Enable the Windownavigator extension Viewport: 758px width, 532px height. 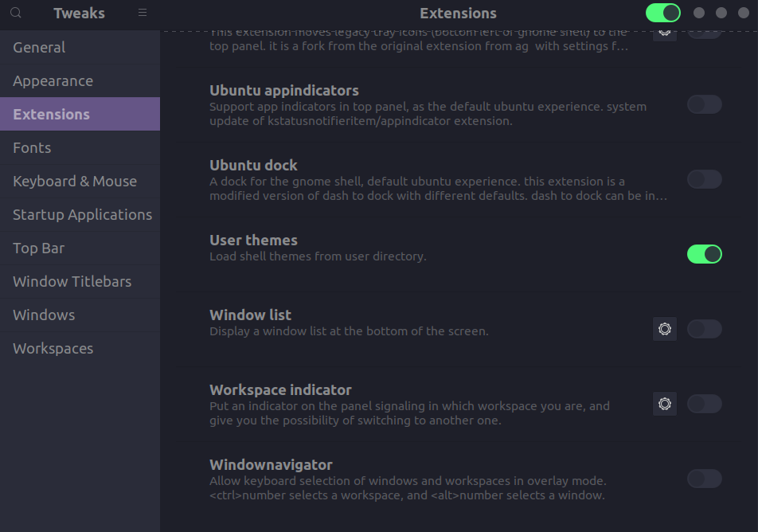[x=704, y=478]
